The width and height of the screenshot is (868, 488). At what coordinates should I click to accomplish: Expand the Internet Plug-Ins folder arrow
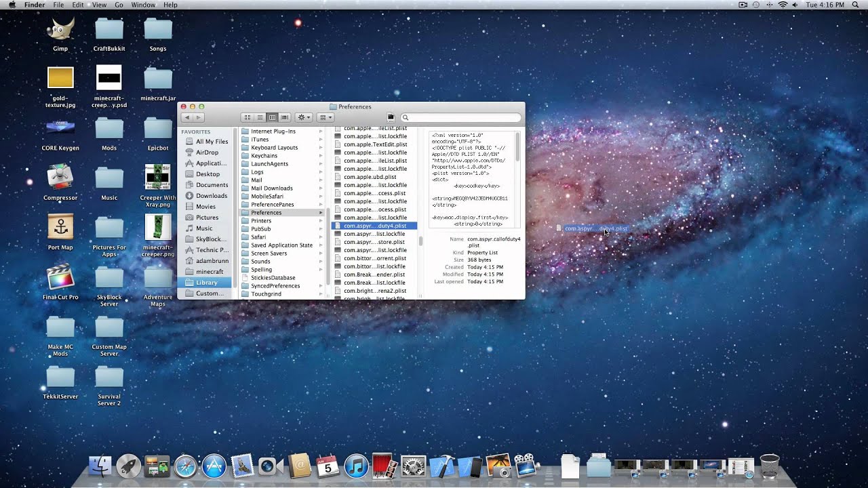(x=321, y=131)
